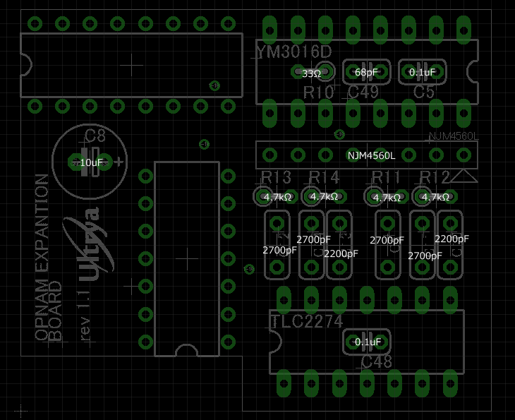Click the 0.1uF value of capacitor C48
This screenshot has height=420, width=515.
[x=368, y=342]
